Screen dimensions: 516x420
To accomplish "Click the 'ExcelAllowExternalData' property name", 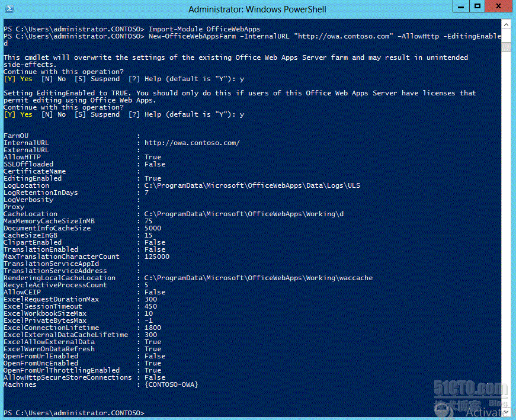I will click(x=49, y=342).
